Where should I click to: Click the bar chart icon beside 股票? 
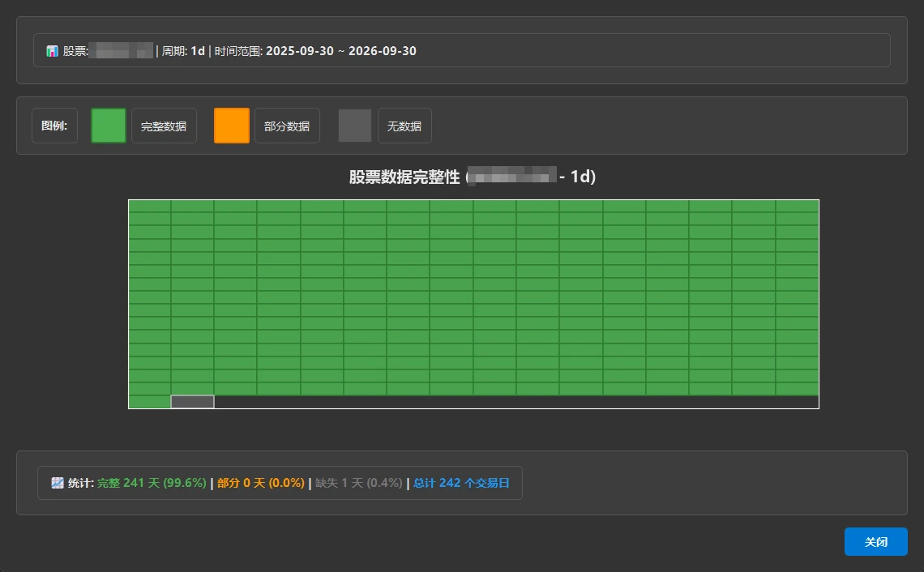[x=53, y=51]
